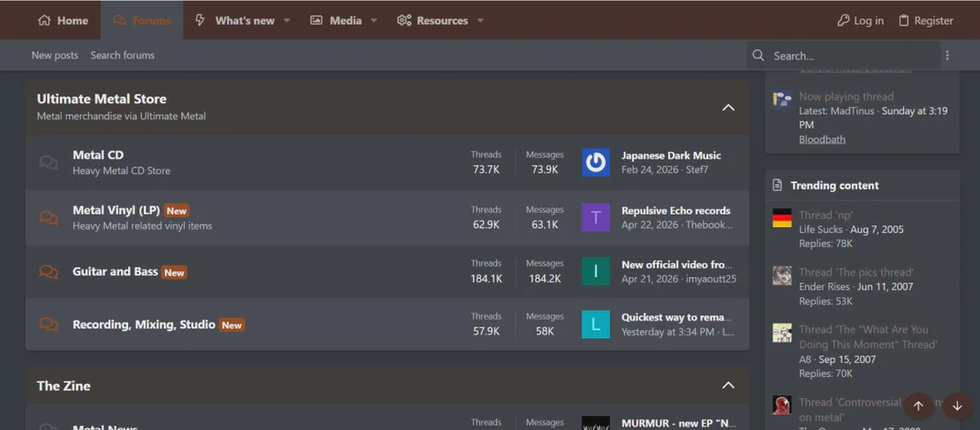Open Search forums link
980x430 pixels.
(x=123, y=56)
